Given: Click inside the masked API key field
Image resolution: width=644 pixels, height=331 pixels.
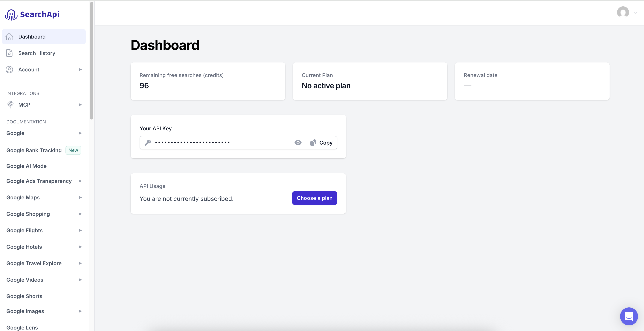Looking at the screenshot, I should point(215,143).
